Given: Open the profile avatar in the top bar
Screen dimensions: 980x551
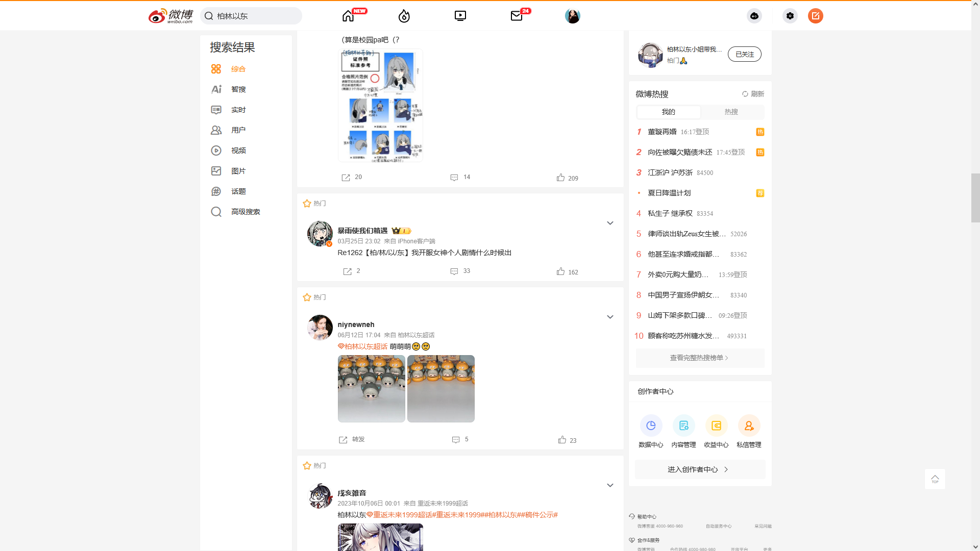Looking at the screenshot, I should (573, 16).
